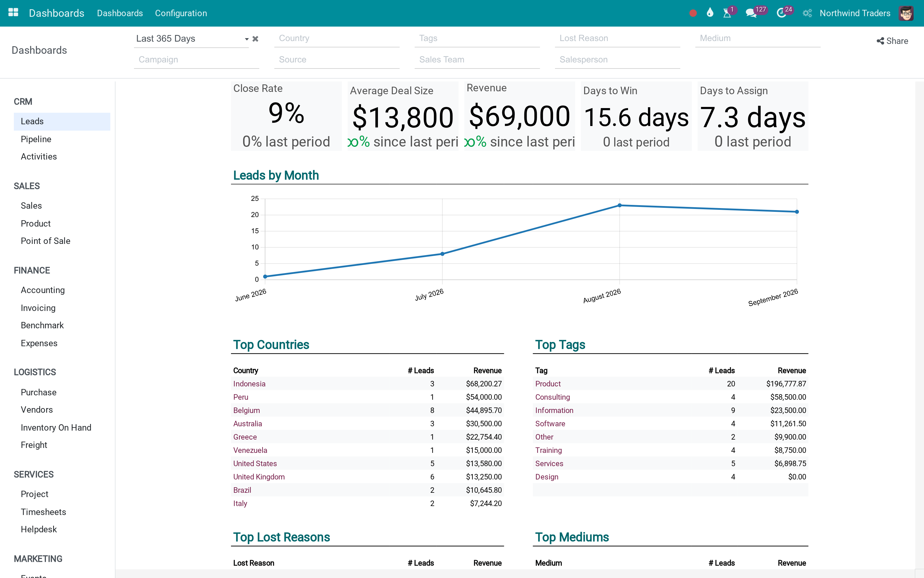Select the Leads dashboard in sidebar
The height and width of the screenshot is (578, 924).
[x=62, y=122]
